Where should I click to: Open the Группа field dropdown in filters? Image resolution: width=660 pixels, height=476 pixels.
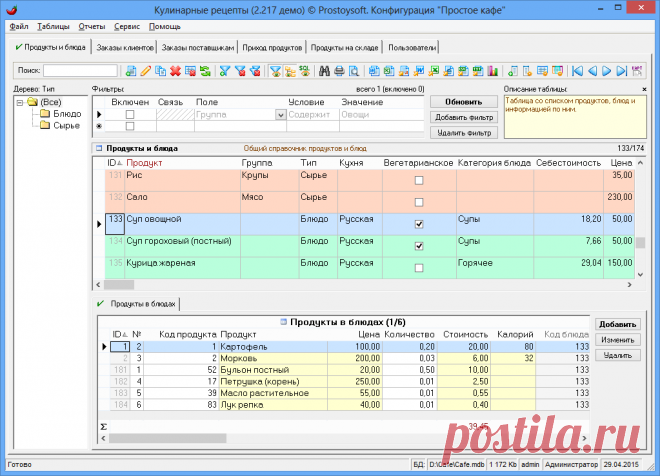[x=281, y=114]
